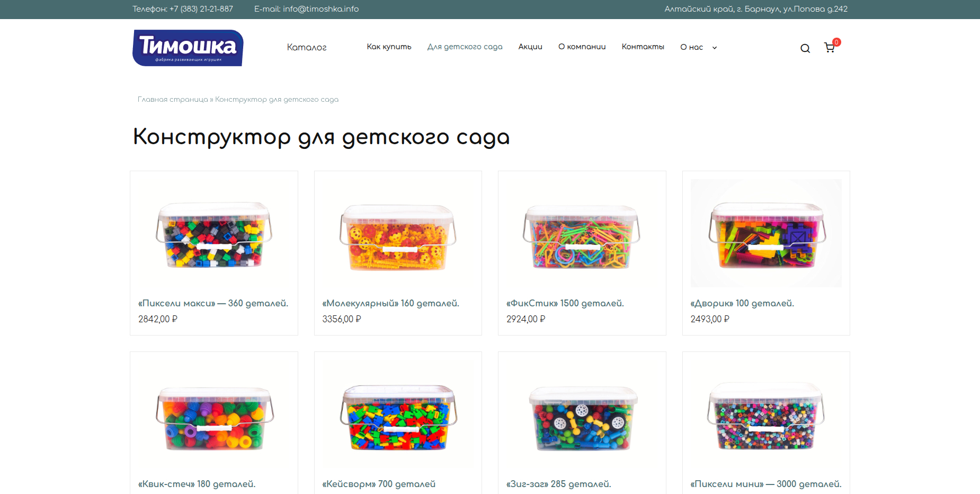Viewport: 980px width, 494px height.
Task: Go to Контакты page
Action: pyautogui.click(x=643, y=47)
